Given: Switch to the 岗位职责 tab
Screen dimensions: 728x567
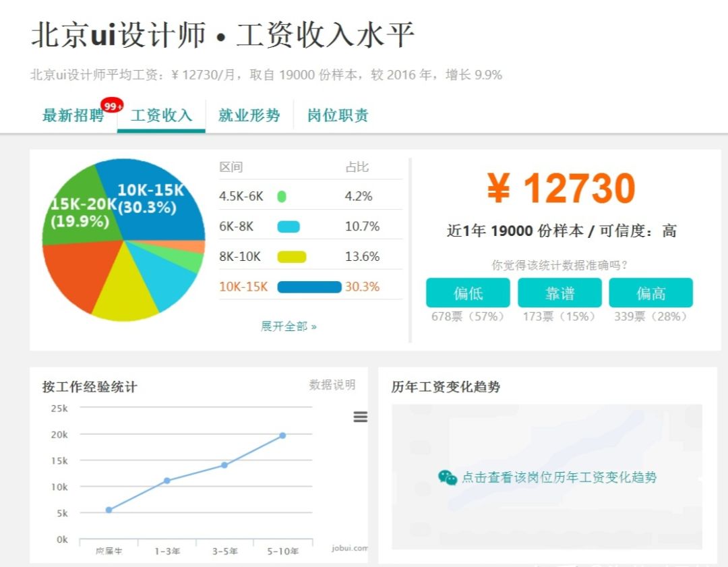Looking at the screenshot, I should [x=337, y=115].
